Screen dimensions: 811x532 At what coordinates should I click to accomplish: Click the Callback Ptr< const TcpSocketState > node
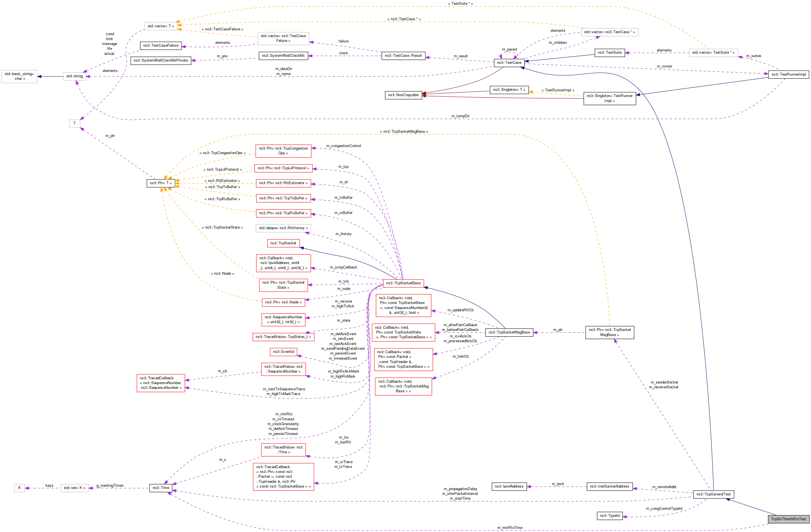403,332
